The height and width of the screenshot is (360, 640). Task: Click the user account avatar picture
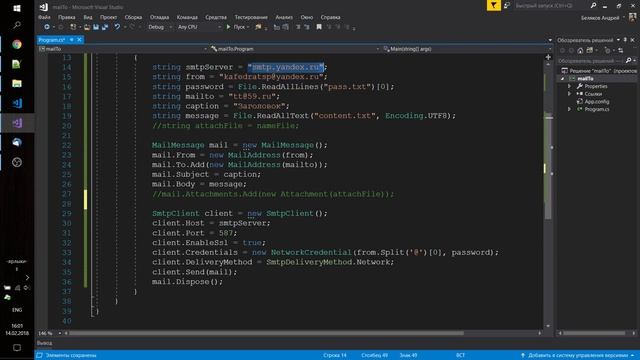(x=633, y=17)
